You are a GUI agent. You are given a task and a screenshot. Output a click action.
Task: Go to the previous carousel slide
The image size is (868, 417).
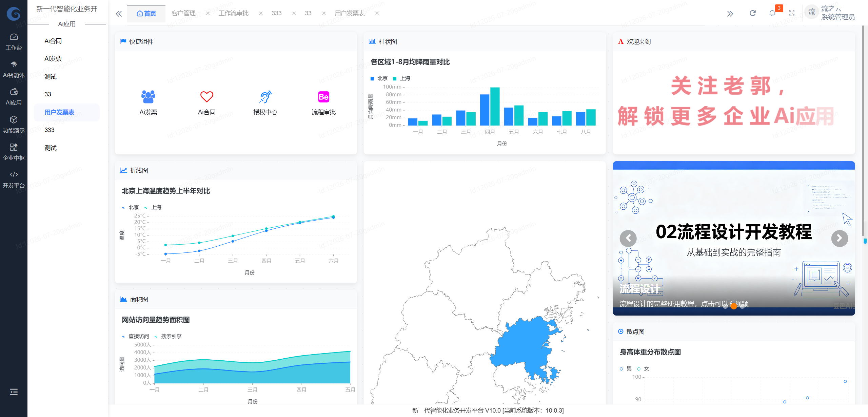tap(628, 238)
